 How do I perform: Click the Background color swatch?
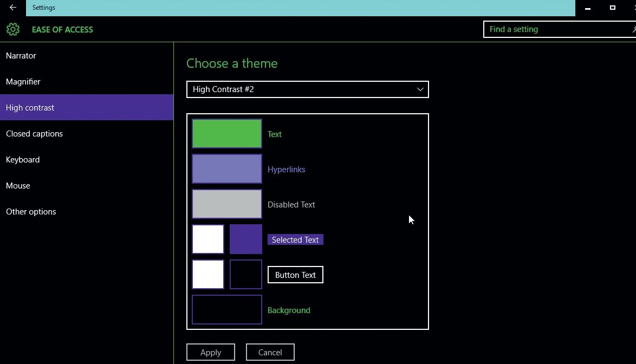pos(226,309)
